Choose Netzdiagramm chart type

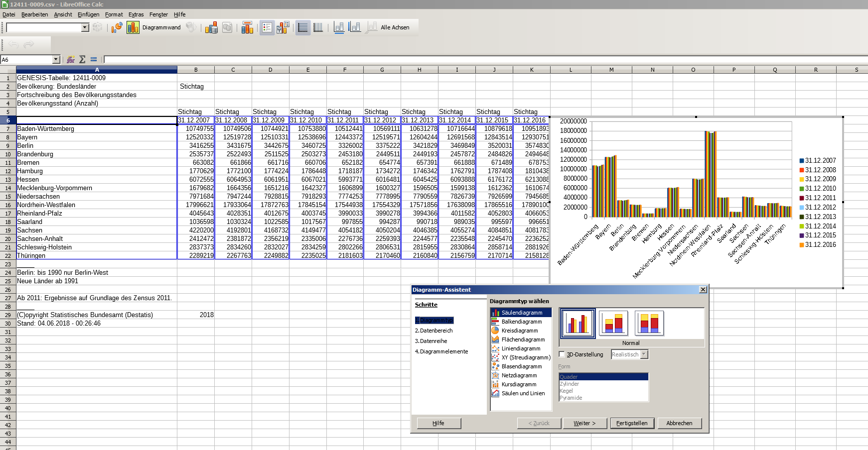point(521,375)
